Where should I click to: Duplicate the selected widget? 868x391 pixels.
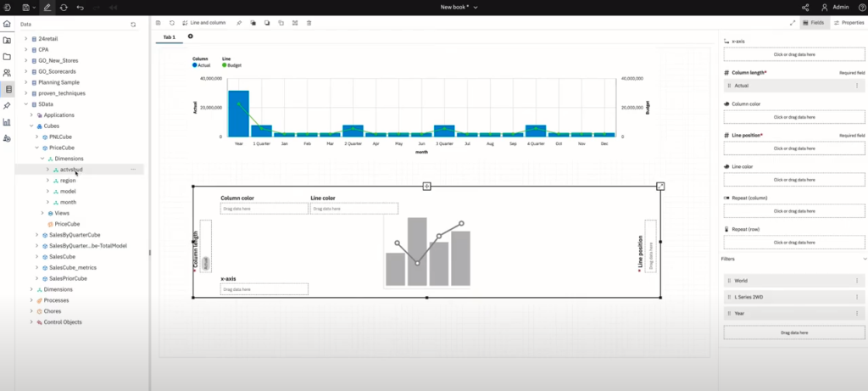(281, 23)
